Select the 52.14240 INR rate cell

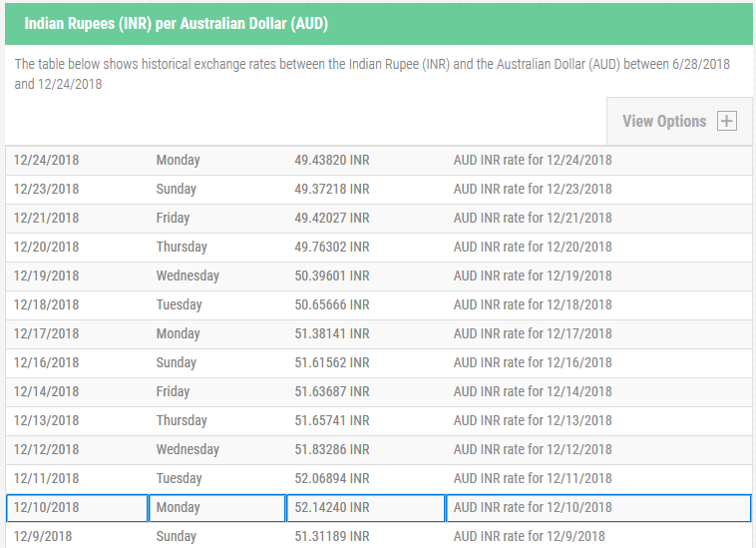(366, 508)
